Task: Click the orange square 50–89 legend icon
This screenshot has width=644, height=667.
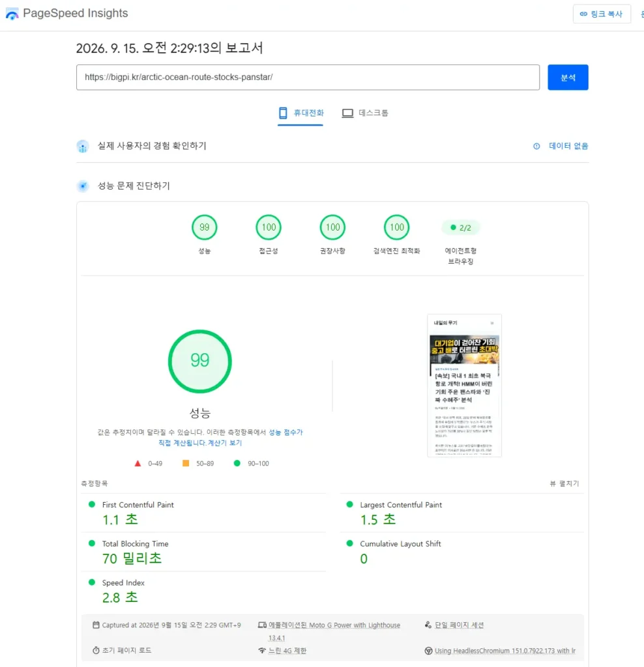Action: pyautogui.click(x=186, y=463)
